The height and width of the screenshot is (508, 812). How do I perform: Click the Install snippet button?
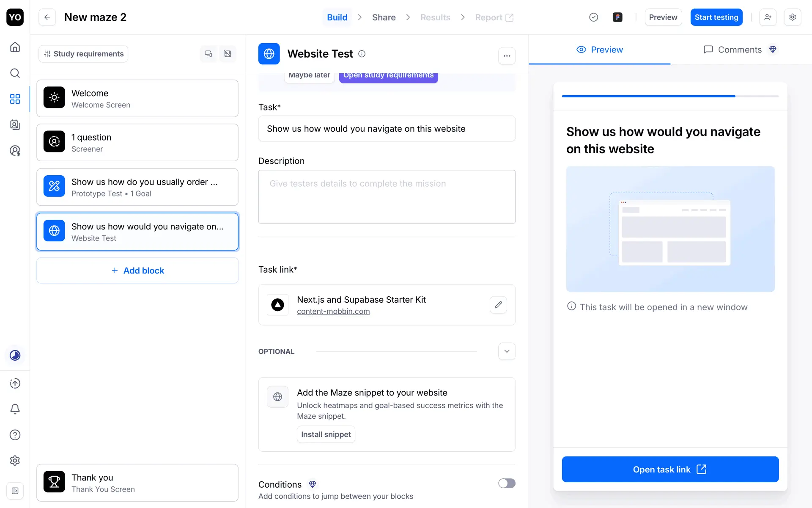(326, 434)
